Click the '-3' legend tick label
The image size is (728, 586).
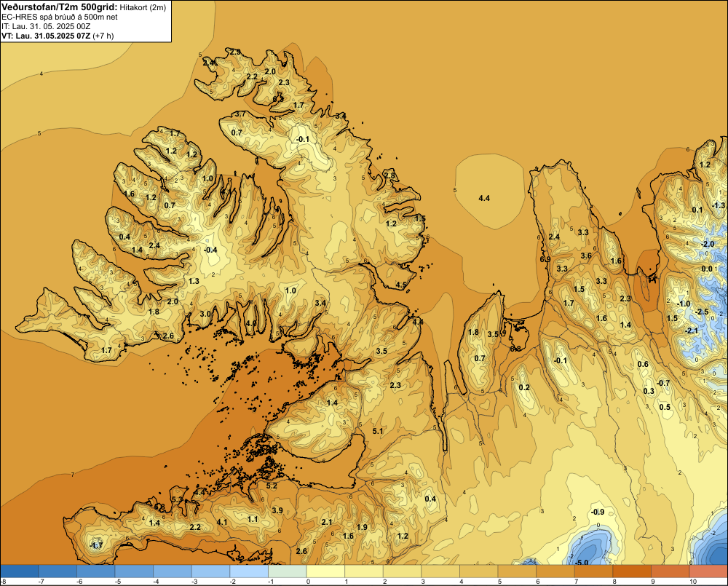coord(194,582)
